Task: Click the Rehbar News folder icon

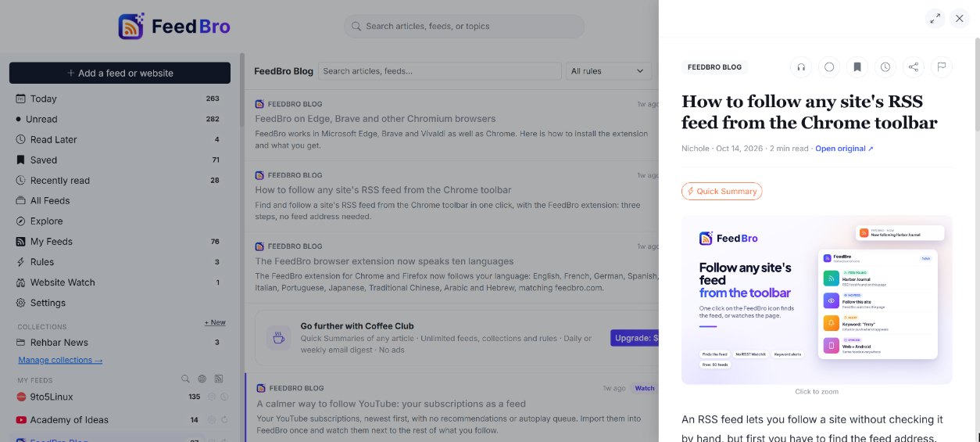Action: point(20,342)
